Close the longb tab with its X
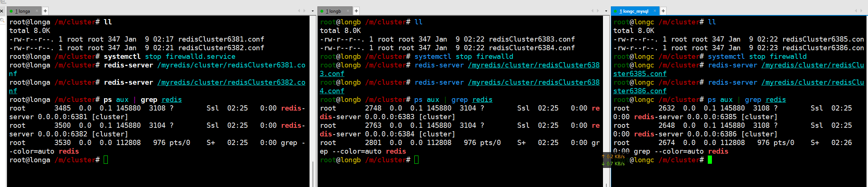 tap(348, 11)
